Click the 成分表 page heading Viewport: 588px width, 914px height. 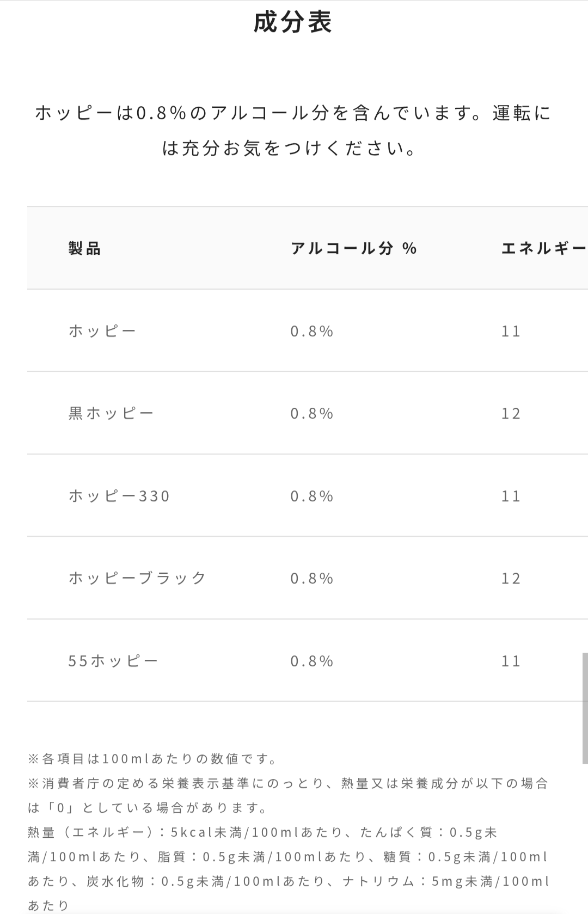coord(293,22)
